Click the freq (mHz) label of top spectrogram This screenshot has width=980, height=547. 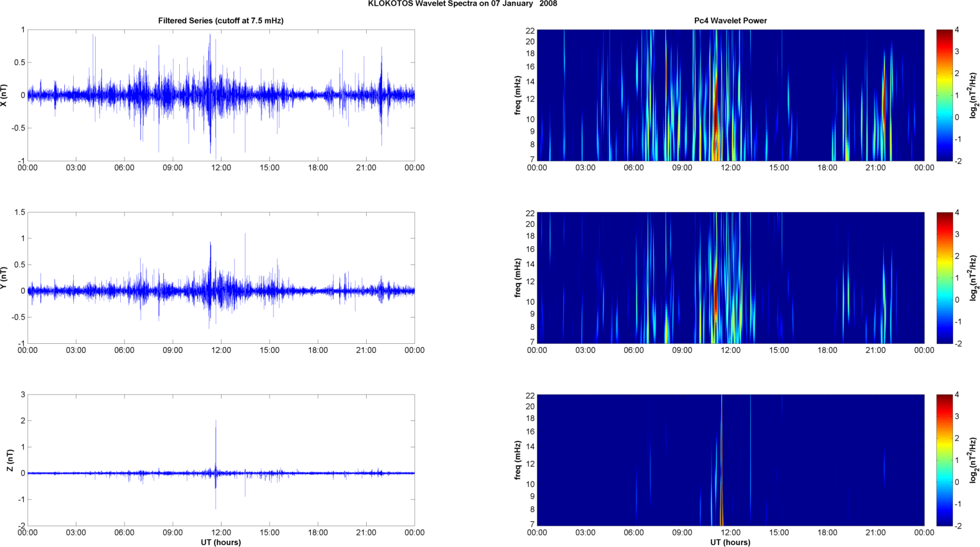pyautogui.click(x=518, y=95)
